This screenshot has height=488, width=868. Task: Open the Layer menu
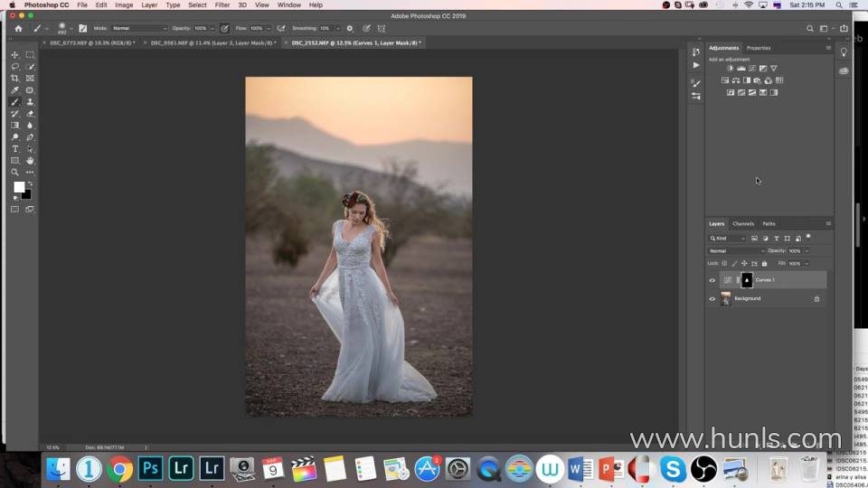[x=149, y=5]
